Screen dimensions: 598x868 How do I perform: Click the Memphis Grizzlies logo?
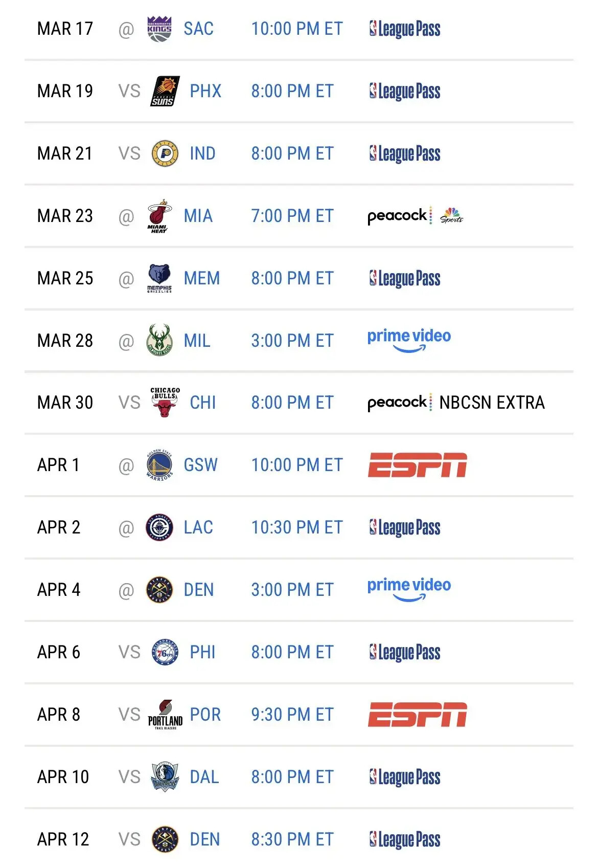[x=159, y=278]
